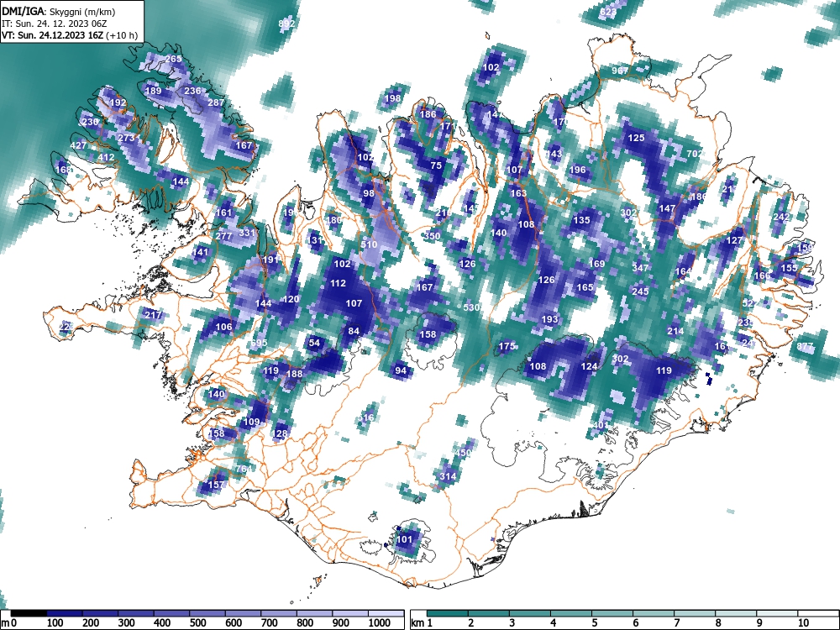Click the 'VT: Sun. 24.12.2023 16Z (+10 h)' line
Image resolution: width=840 pixels, height=630 pixels.
70,36
